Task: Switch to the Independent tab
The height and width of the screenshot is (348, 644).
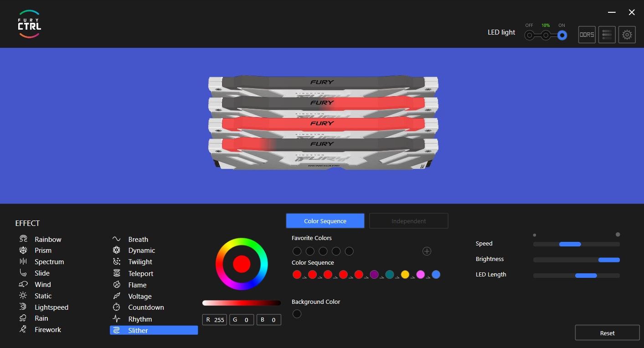Action: tap(408, 220)
